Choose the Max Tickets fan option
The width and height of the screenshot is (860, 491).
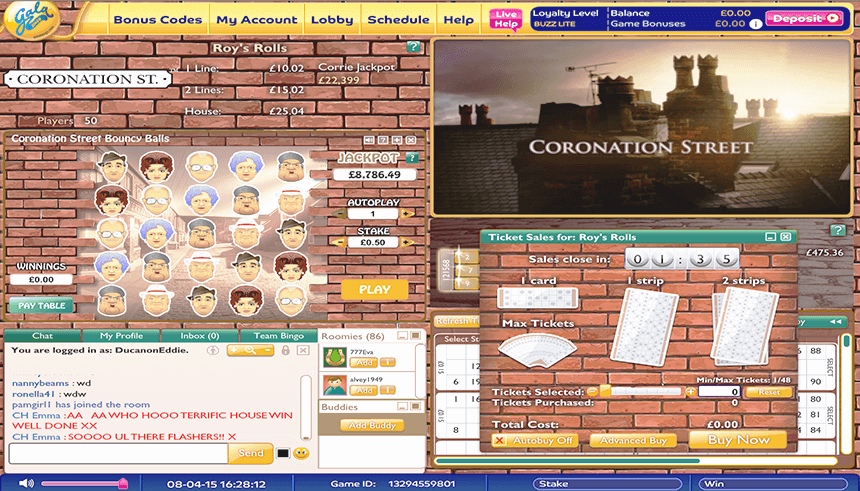coord(538,350)
